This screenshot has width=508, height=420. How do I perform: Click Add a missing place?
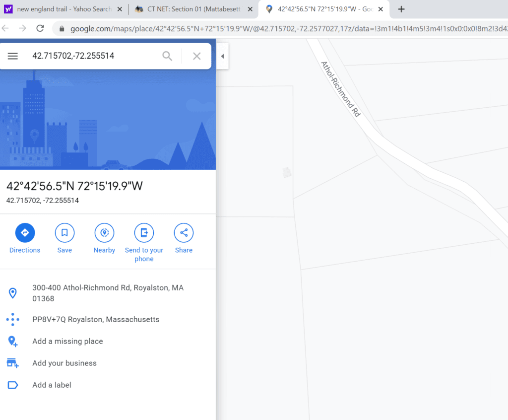coord(67,342)
